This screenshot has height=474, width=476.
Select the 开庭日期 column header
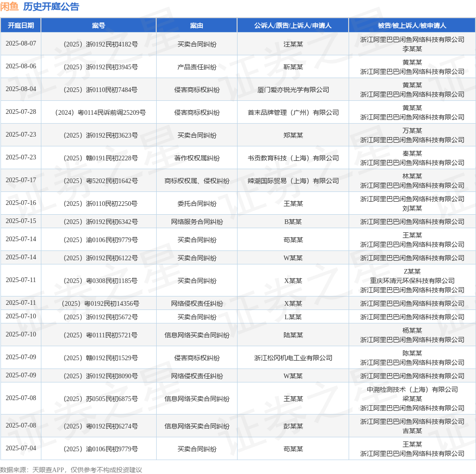click(20, 26)
